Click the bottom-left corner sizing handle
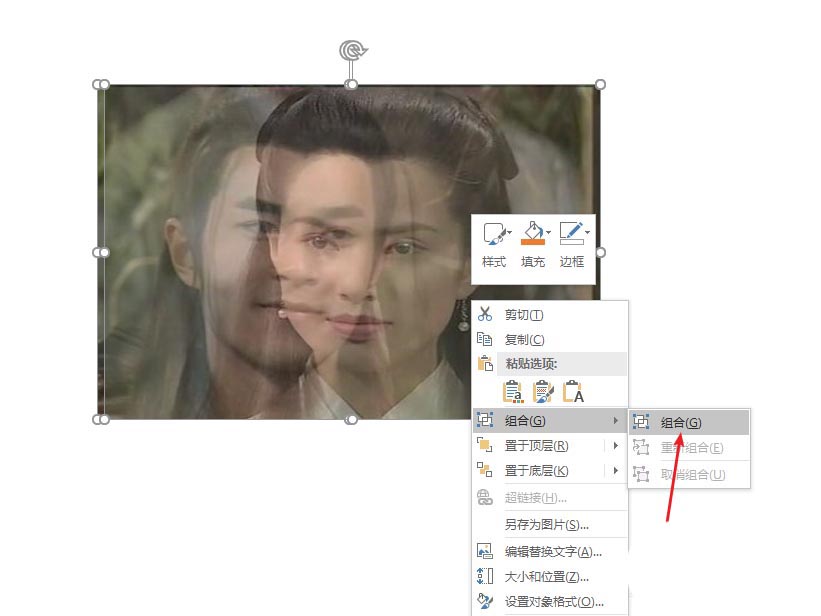Viewport: 821px width, 616px height. pyautogui.click(x=101, y=420)
